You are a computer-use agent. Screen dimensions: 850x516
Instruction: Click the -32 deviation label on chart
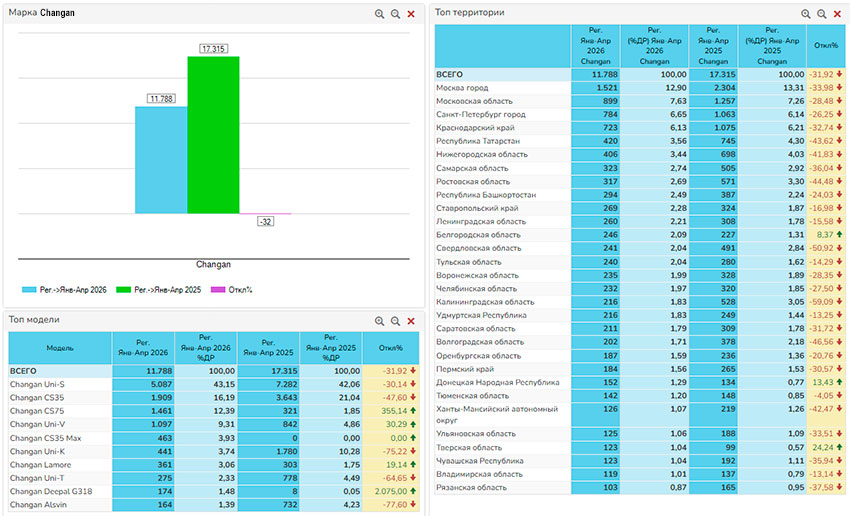(265, 221)
